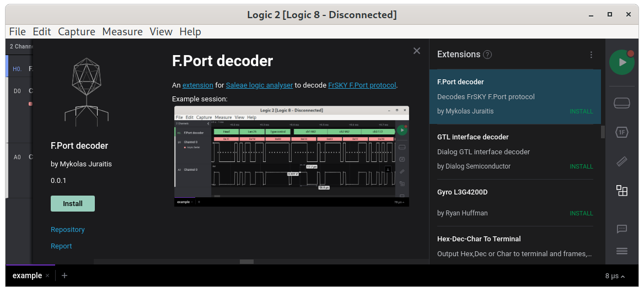Open the feedback chat bubble icon
The image size is (644, 292).
(622, 229)
